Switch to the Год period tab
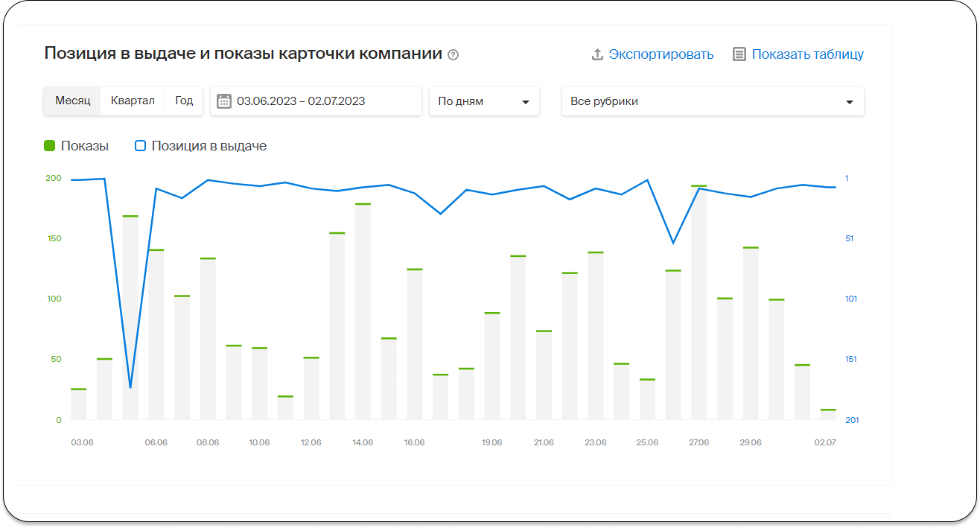980x528 pixels. (x=184, y=101)
